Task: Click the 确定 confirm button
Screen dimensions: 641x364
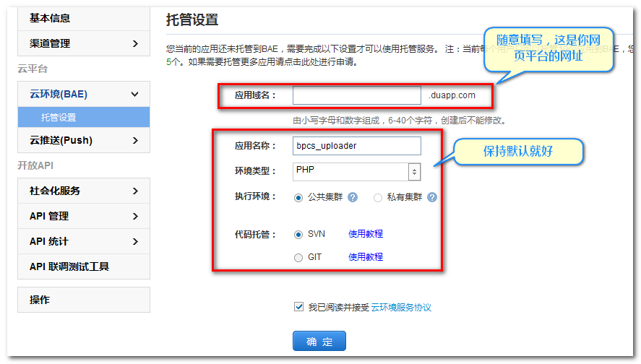Action: pos(319,341)
